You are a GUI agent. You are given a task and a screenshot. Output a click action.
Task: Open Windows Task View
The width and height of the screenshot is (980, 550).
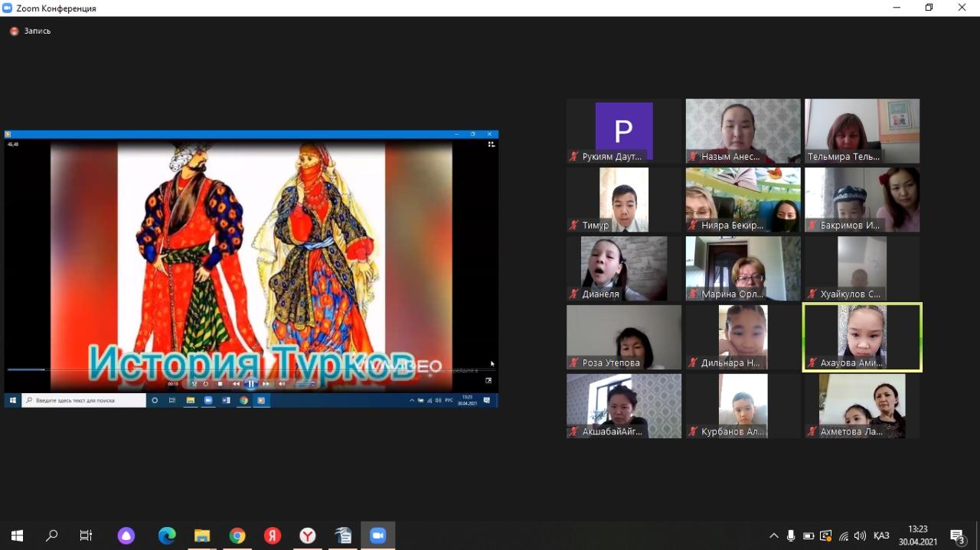87,536
